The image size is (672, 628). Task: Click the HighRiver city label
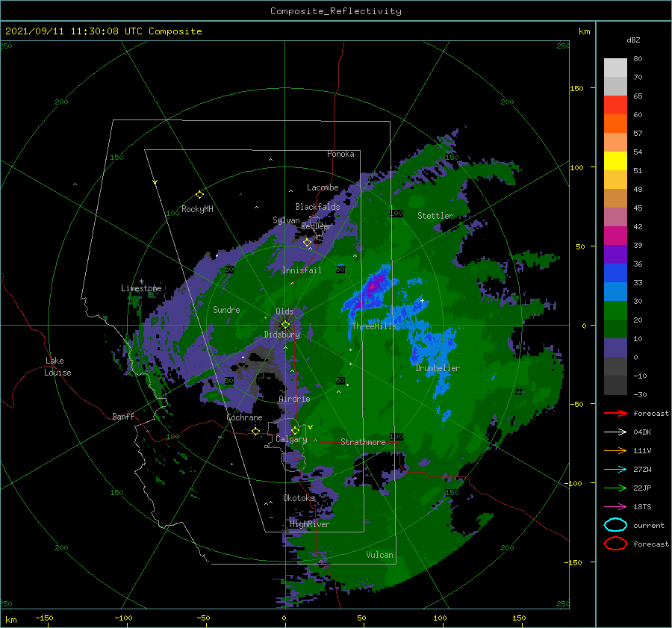pos(310,524)
